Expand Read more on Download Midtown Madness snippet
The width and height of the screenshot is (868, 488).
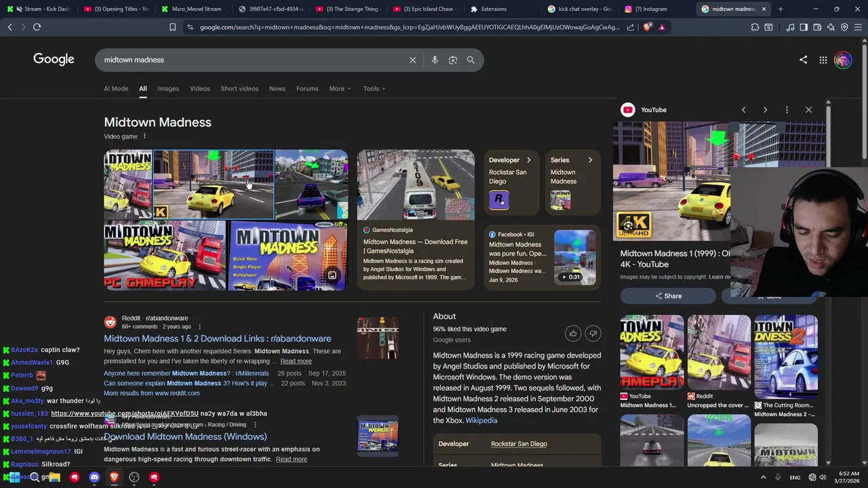pos(292,459)
